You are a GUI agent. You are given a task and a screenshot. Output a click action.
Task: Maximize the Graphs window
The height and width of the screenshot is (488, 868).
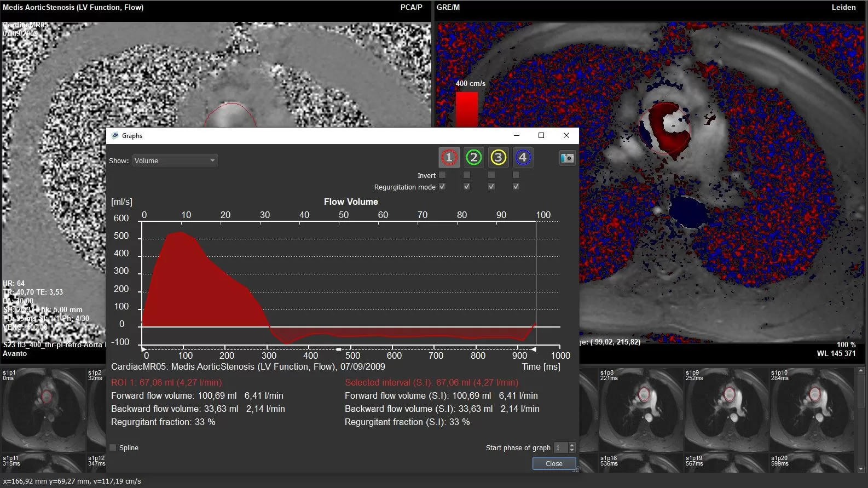(541, 135)
